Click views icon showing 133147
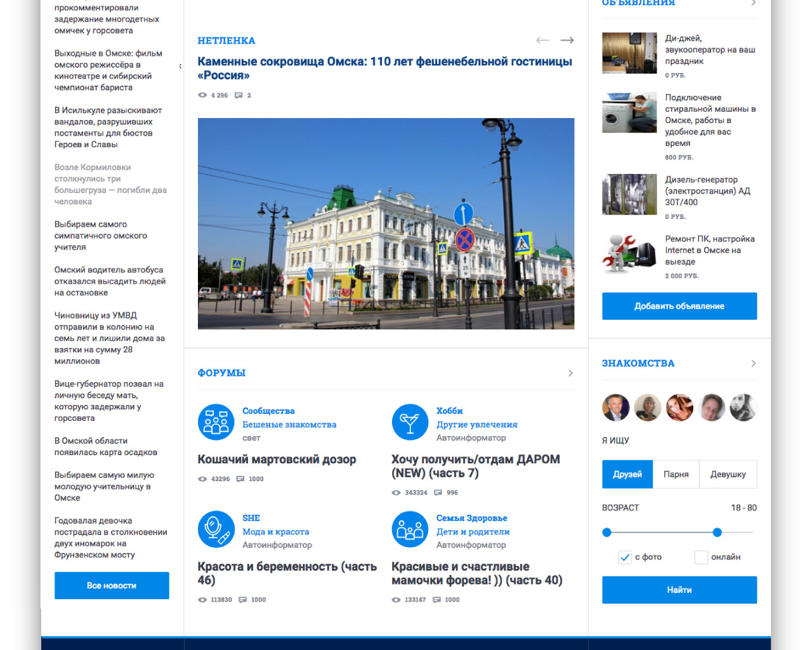Image resolution: width=812 pixels, height=650 pixels. pos(396,600)
